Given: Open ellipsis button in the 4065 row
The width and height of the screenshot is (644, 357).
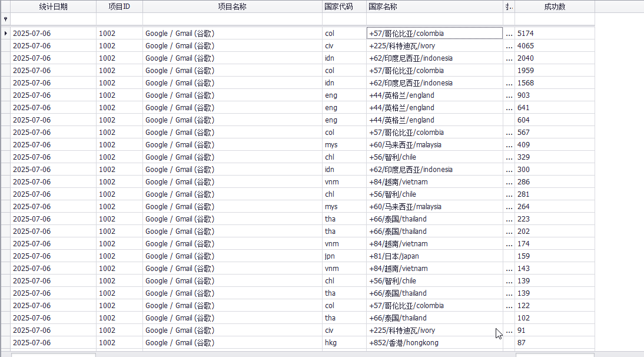Looking at the screenshot, I should 509,45.
